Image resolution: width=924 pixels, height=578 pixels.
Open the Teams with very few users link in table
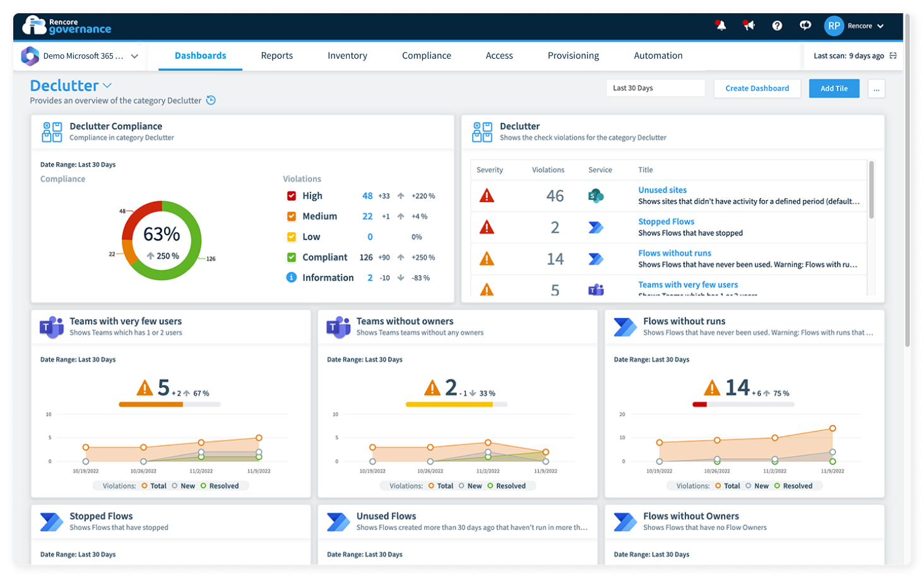[688, 285]
